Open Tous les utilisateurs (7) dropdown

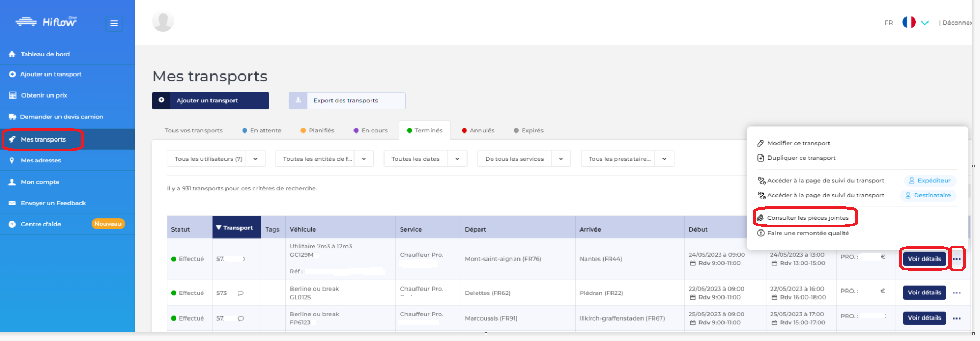pos(216,159)
